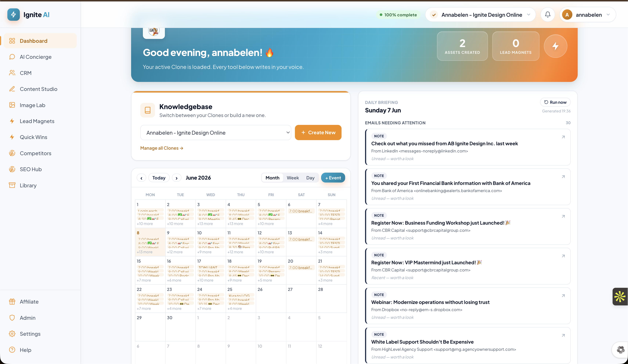Open the Dashboard grid icon
The height and width of the screenshot is (364, 628).
(12, 41)
